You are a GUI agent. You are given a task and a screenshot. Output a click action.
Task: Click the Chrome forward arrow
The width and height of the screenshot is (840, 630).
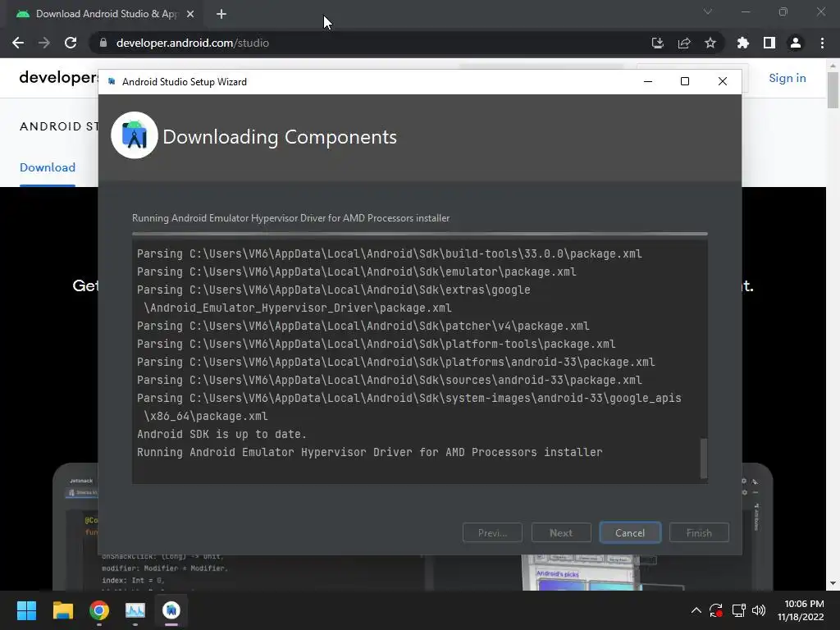[44, 43]
